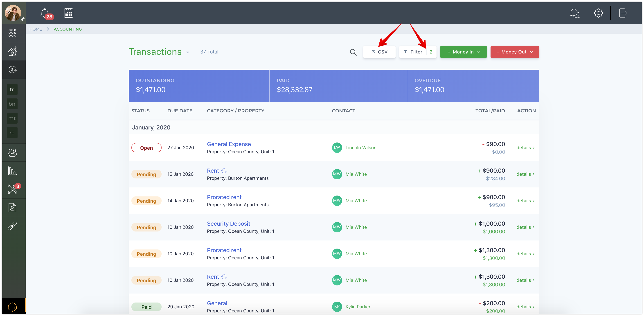The image size is (644, 316).
Task: Open the contacts people icon in the sidebar
Action: coord(12,152)
